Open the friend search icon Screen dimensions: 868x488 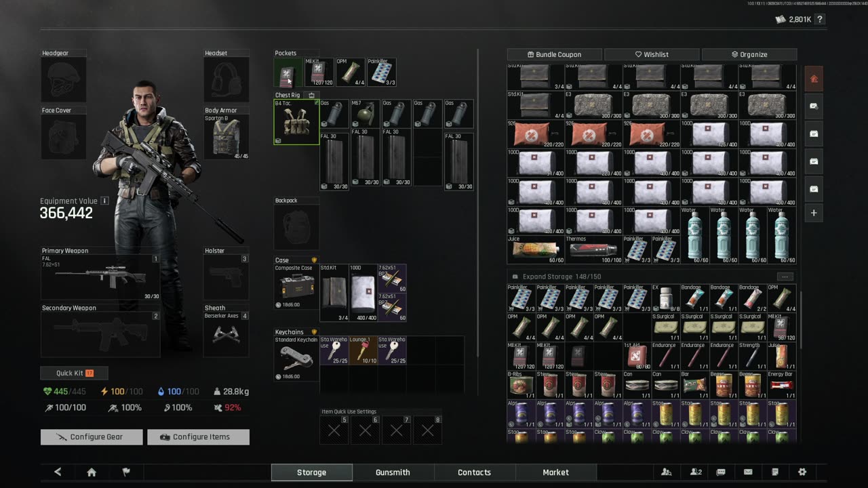click(x=667, y=472)
